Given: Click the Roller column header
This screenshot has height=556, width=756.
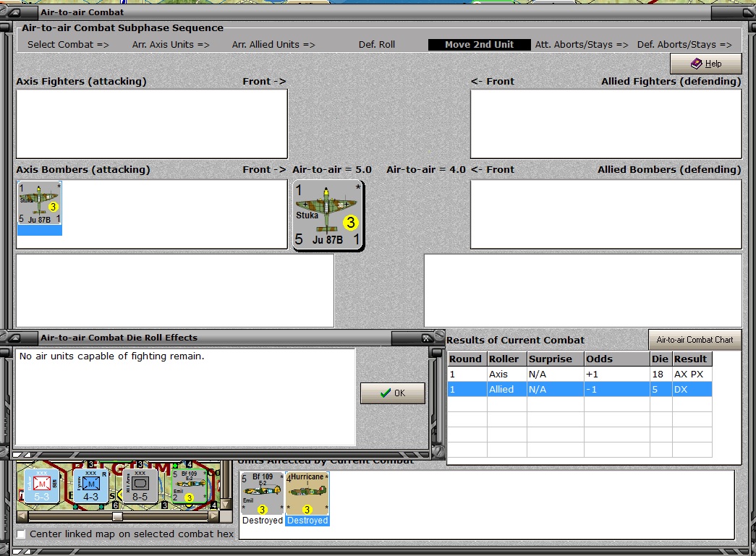Looking at the screenshot, I should [x=506, y=359].
